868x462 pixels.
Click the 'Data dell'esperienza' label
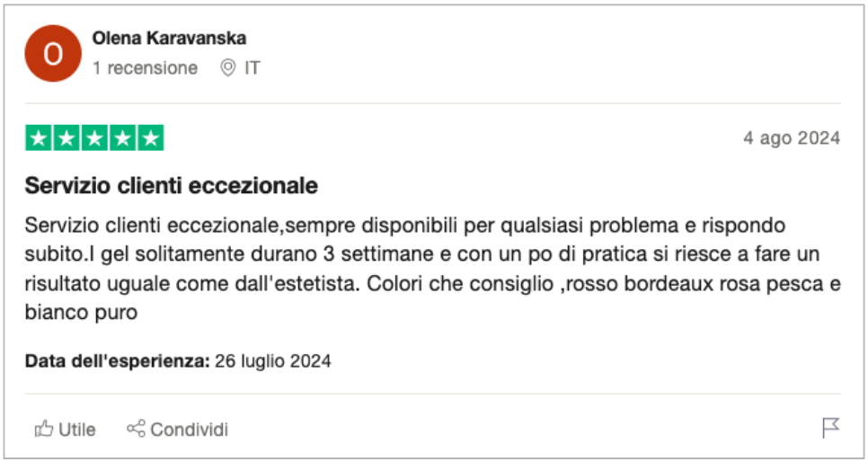pos(118,361)
